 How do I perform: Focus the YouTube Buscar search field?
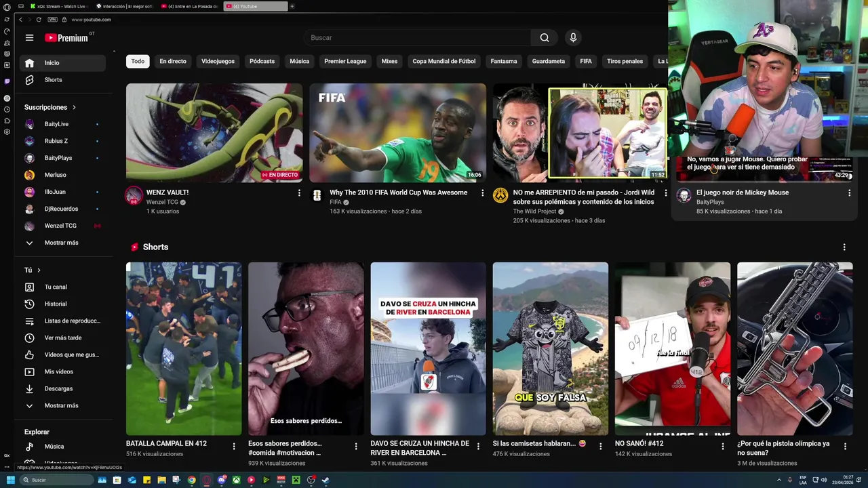click(x=417, y=38)
